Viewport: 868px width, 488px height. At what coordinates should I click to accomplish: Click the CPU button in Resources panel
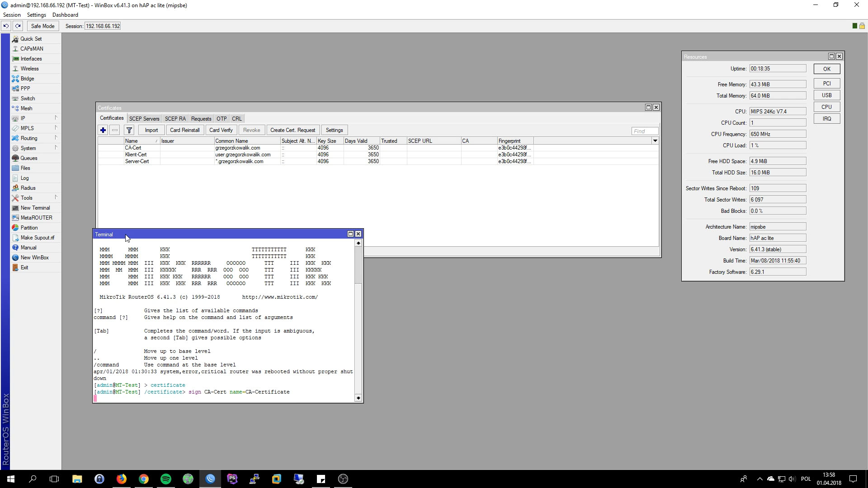point(827,107)
